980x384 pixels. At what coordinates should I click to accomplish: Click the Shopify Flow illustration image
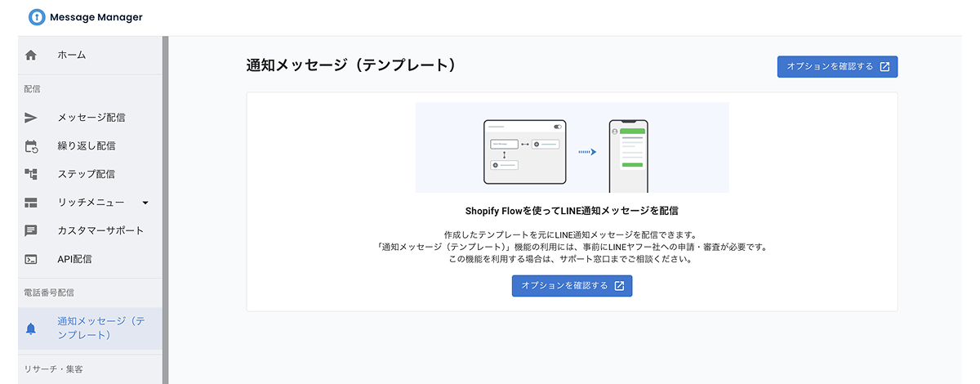(x=572, y=147)
